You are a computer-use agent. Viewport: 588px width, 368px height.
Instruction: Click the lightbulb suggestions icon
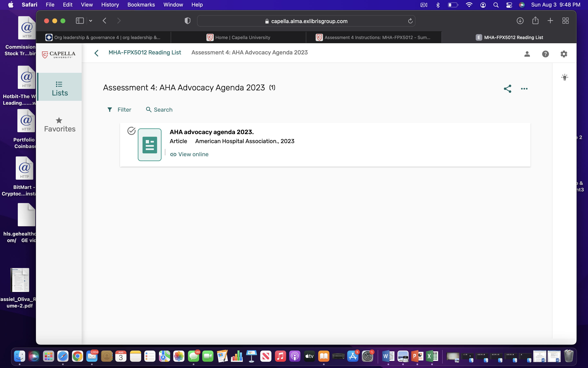[565, 77]
